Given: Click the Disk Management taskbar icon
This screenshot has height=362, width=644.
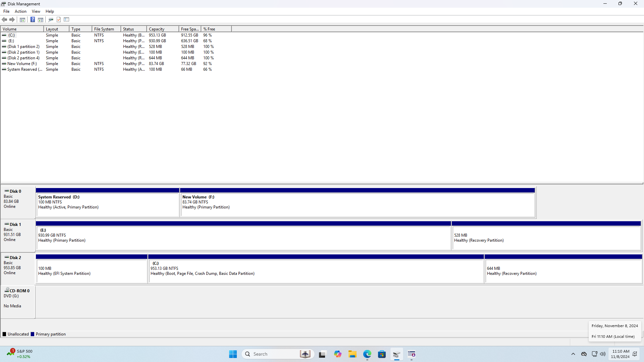Looking at the screenshot, I should pos(396,354).
